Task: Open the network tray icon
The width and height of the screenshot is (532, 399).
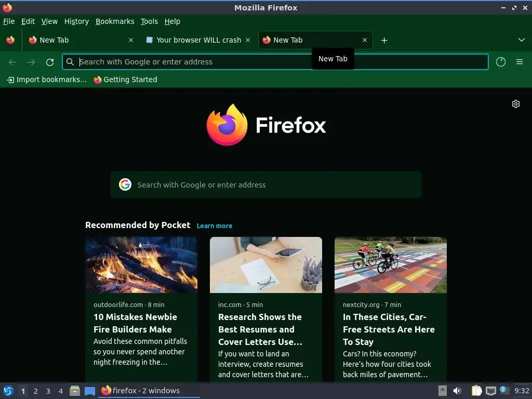Action: [x=490, y=391]
